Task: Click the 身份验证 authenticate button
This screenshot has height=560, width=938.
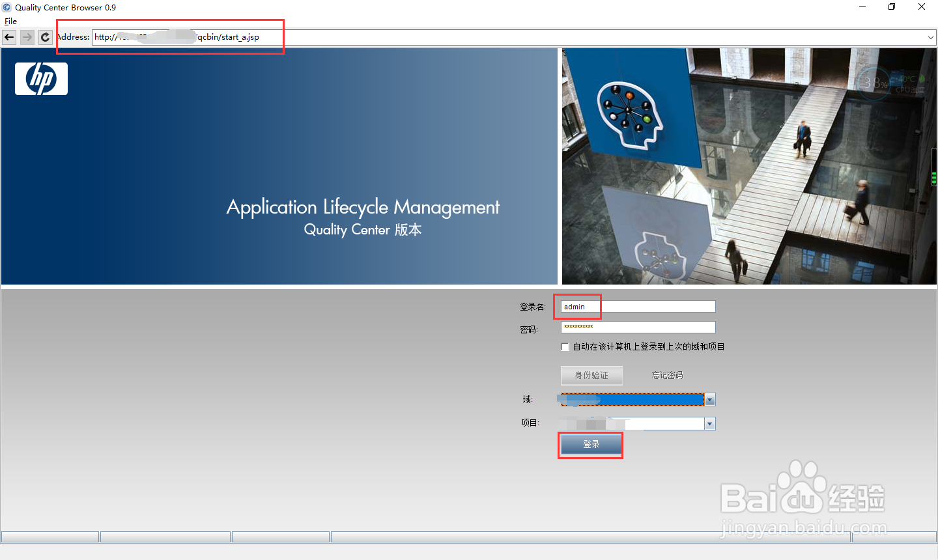Action: click(591, 375)
